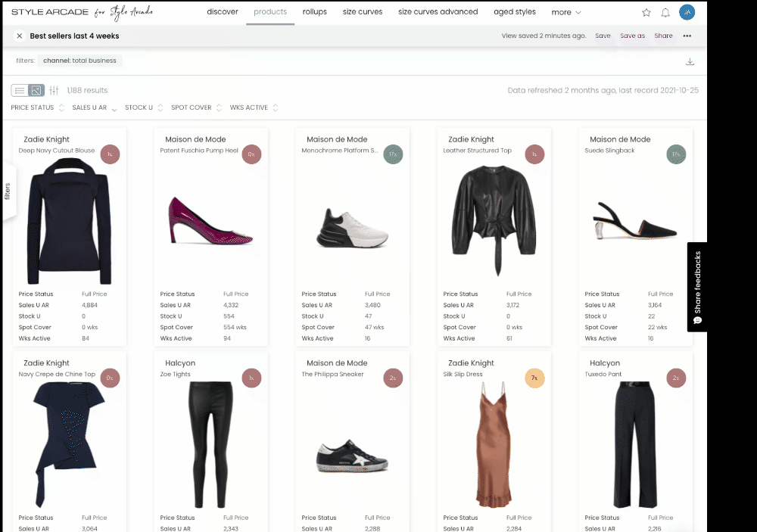Select the products tab

pos(270,11)
